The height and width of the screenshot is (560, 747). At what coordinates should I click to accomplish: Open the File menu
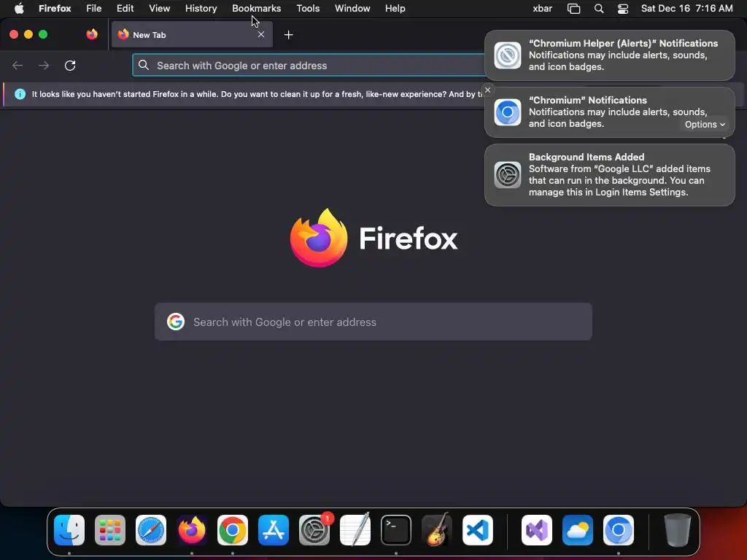[x=93, y=8]
